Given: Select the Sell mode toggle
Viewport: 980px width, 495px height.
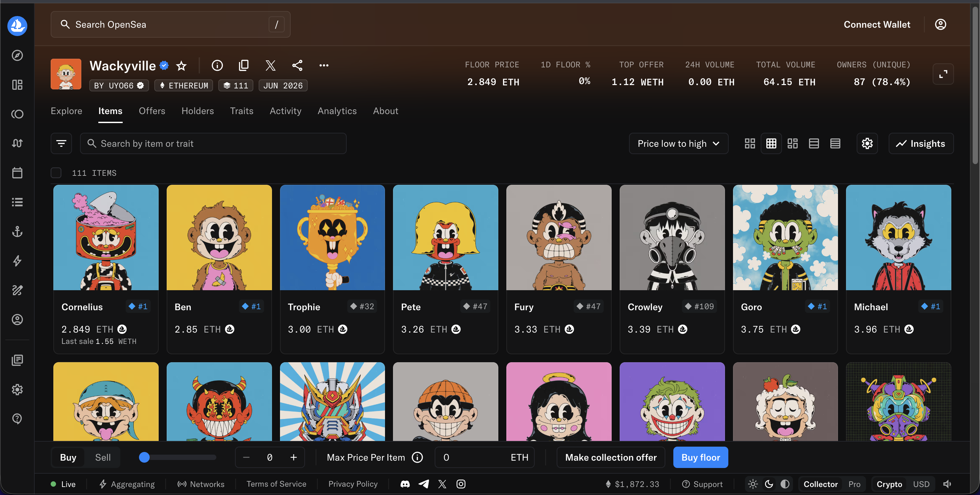Looking at the screenshot, I should (103, 457).
